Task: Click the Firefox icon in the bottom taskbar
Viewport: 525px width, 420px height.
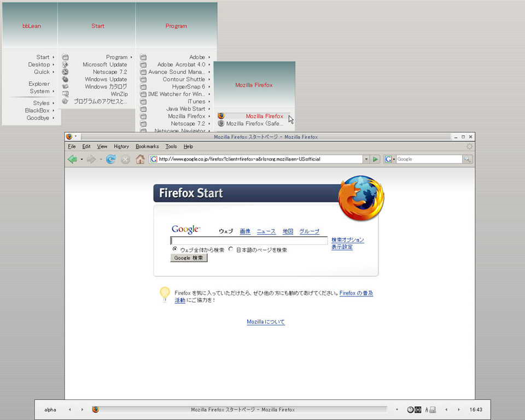Action: (95, 409)
